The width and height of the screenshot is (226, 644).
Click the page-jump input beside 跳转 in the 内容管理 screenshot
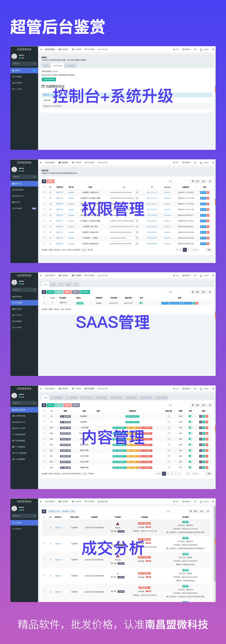[203, 474]
